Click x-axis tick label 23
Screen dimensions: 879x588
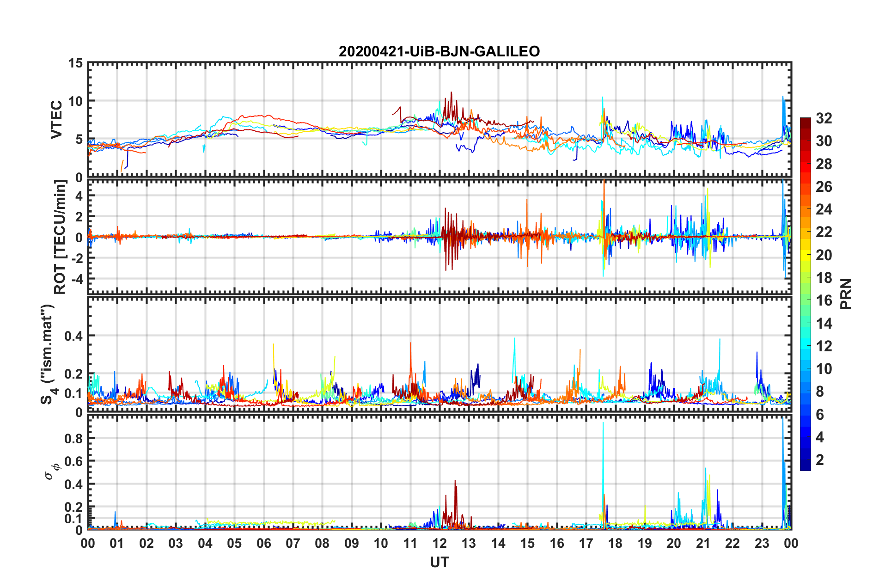pos(762,543)
